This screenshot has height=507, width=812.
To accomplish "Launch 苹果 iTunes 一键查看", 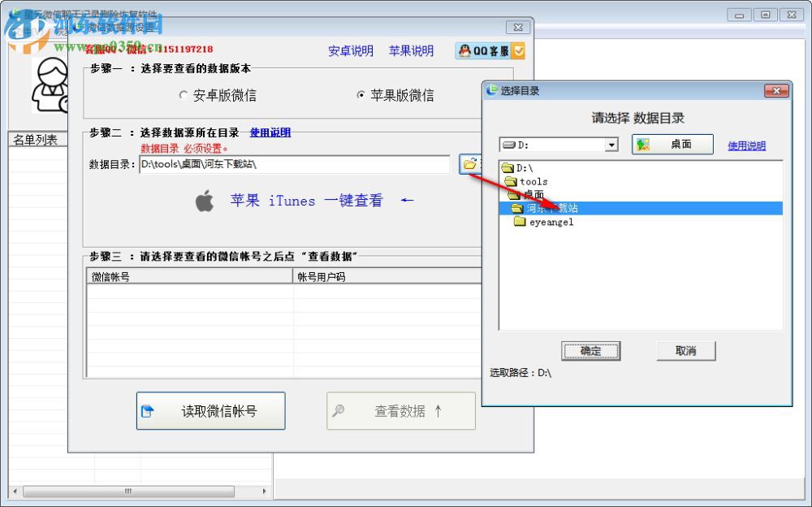I will (x=307, y=200).
